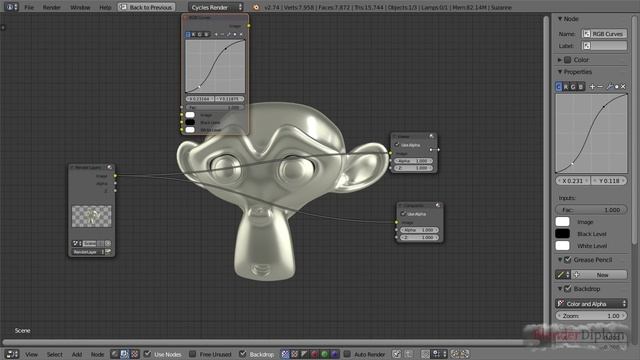The width and height of the screenshot is (640, 360).
Task: Adjust the backdrop Zoom 1.00 field
Action: tap(591, 316)
